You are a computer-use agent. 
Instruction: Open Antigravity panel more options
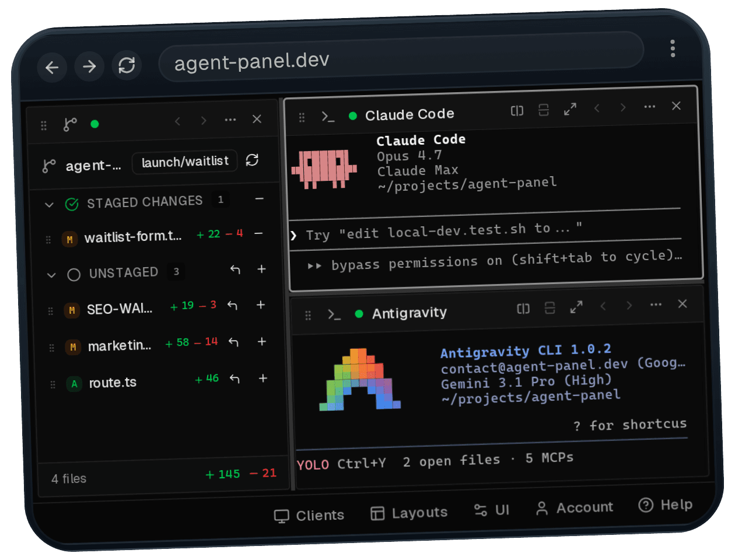[x=656, y=304]
